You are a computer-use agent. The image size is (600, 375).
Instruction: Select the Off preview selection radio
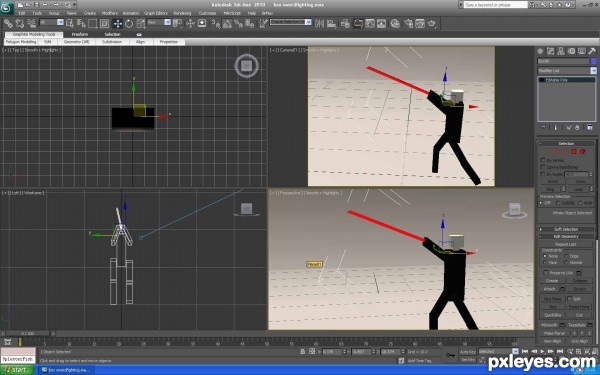542,203
